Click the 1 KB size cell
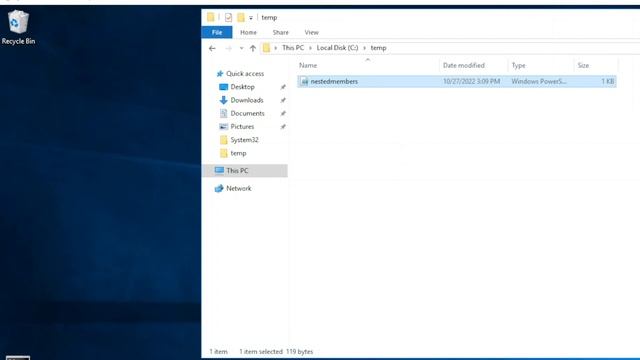The height and width of the screenshot is (360, 640). click(x=608, y=81)
